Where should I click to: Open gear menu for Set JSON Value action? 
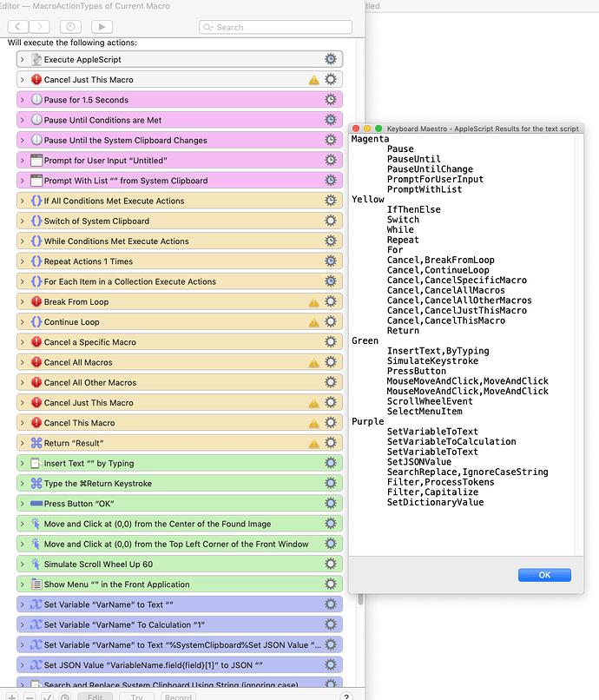[x=330, y=664]
